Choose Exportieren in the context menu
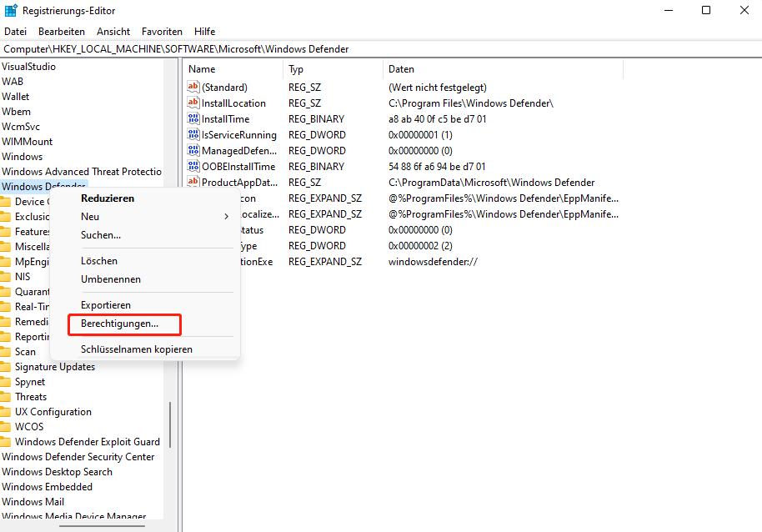Image resolution: width=762 pixels, height=532 pixels. 105,305
